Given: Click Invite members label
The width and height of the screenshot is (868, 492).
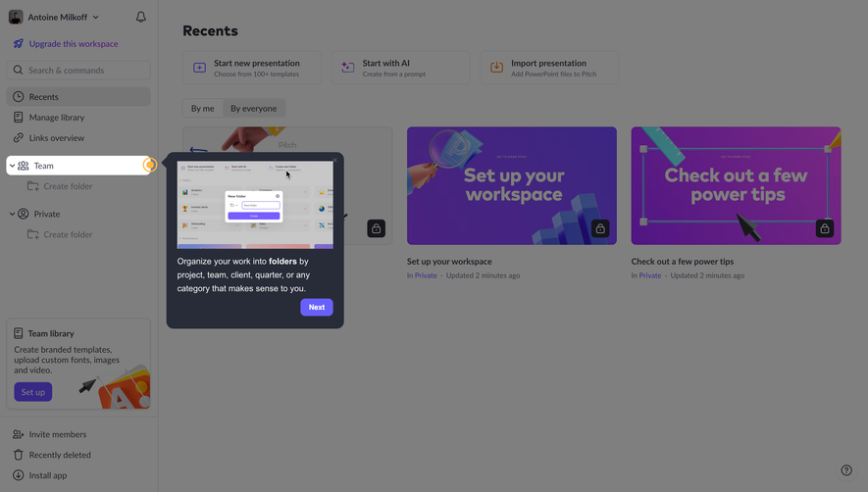Looking at the screenshot, I should point(58,434).
